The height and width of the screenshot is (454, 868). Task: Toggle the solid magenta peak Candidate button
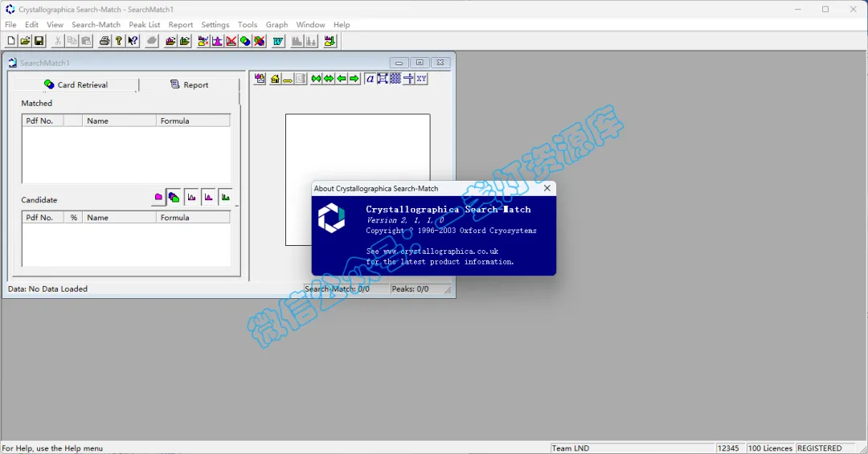(x=209, y=197)
